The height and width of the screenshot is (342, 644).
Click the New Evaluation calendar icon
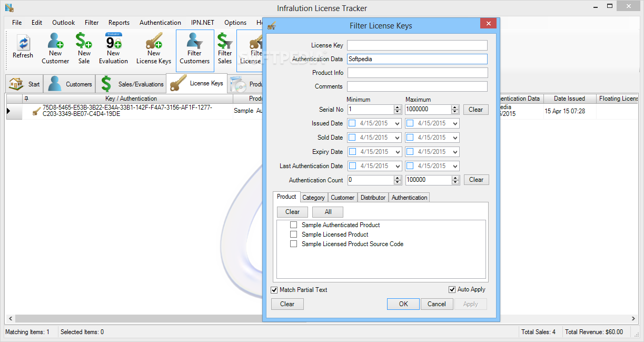pos(114,41)
